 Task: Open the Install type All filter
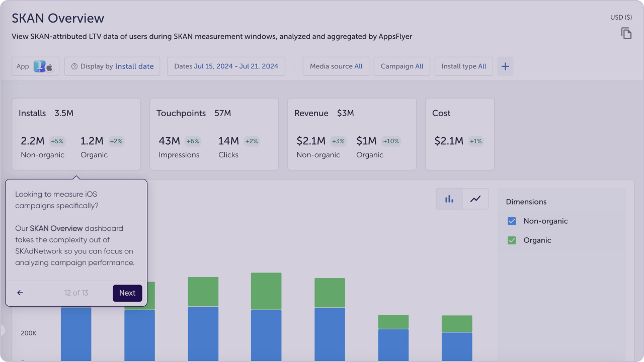[464, 66]
